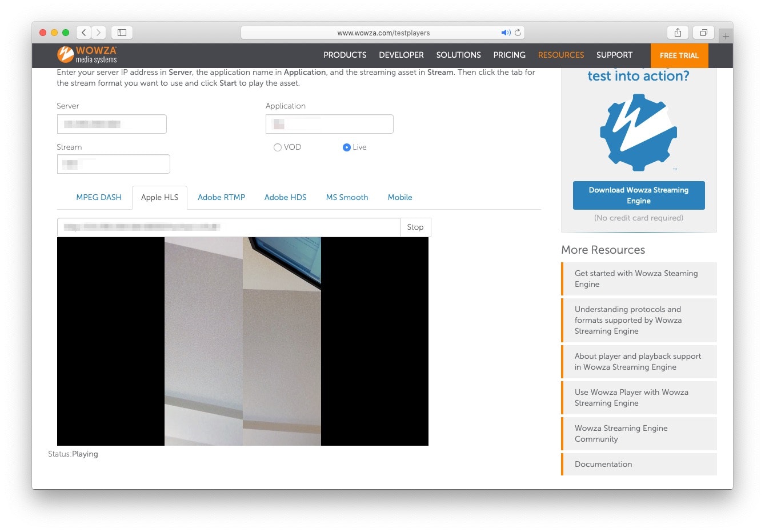The width and height of the screenshot is (765, 532).
Task: Click the playing video area
Action: pos(243,341)
